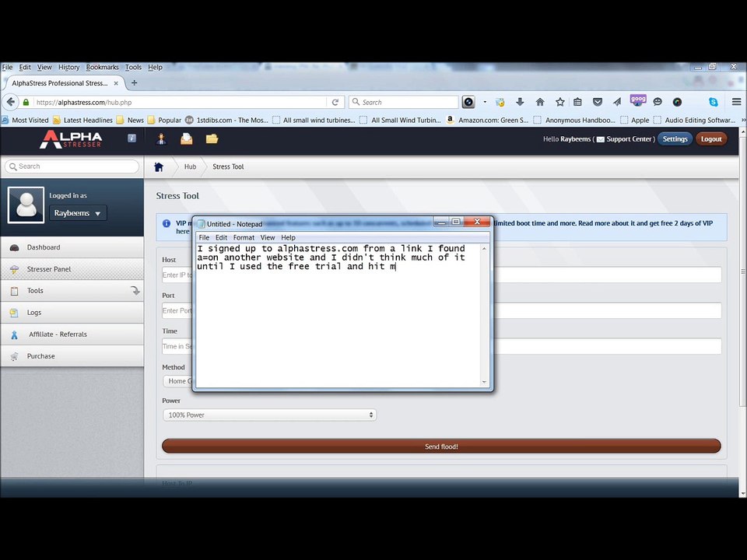This screenshot has width=747, height=560.
Task: Open dropdown arrow beside the round toolbar icon
Action: tap(485, 102)
